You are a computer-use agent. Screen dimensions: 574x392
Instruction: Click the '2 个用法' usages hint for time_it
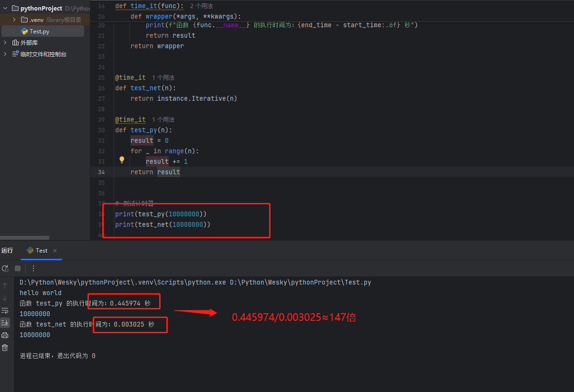[201, 6]
